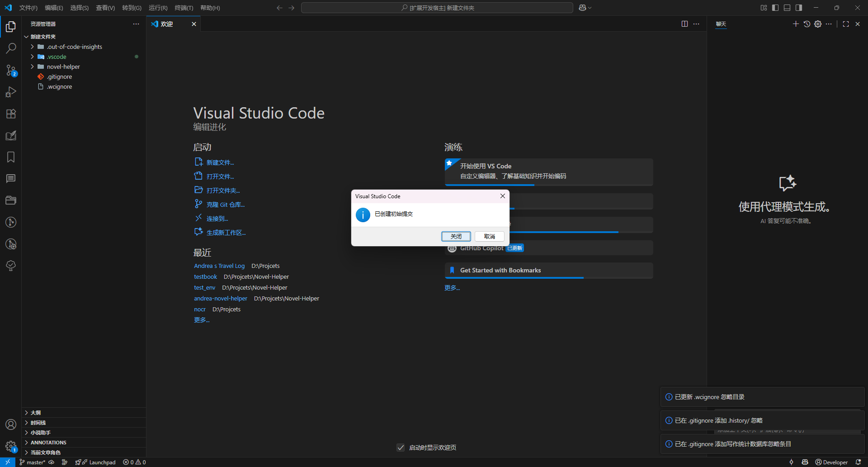Image resolution: width=868 pixels, height=467 pixels.
Task: Click the 关闭 button in dialog
Action: pyautogui.click(x=456, y=236)
